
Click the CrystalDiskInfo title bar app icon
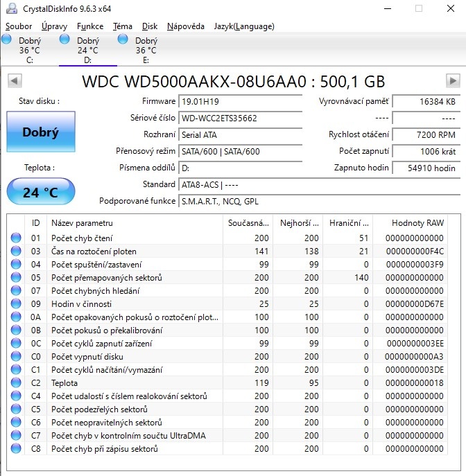(x=12, y=8)
